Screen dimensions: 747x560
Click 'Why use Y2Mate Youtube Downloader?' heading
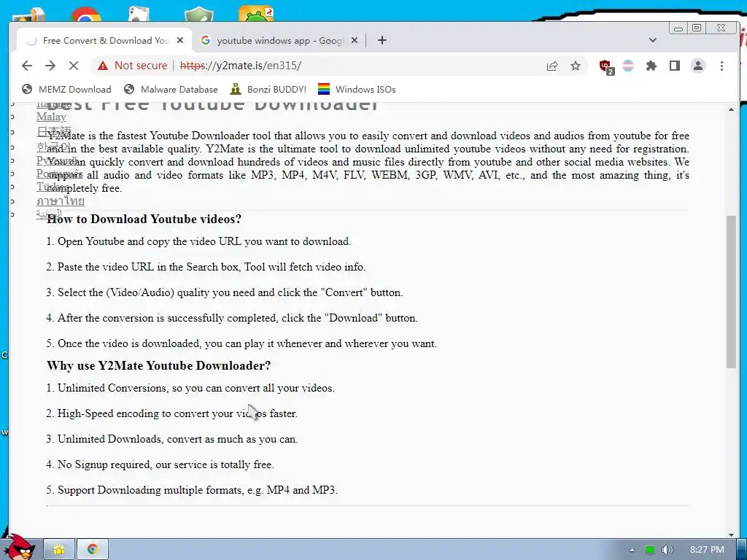(x=158, y=366)
